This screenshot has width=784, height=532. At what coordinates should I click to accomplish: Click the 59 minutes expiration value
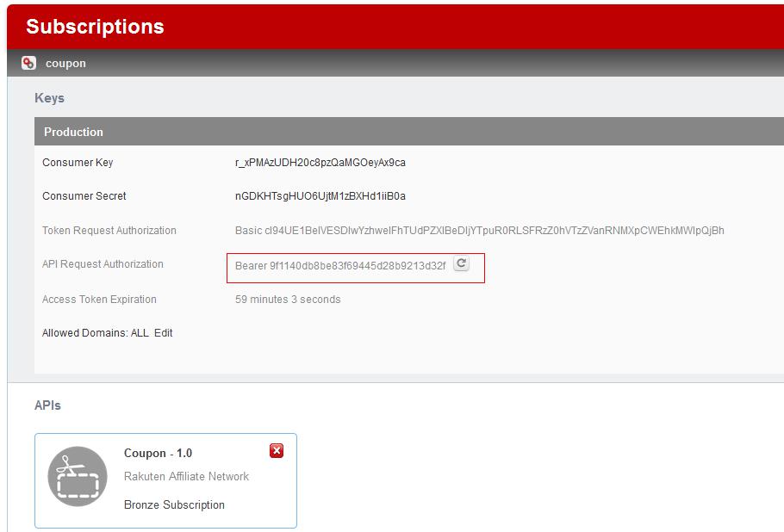click(288, 300)
